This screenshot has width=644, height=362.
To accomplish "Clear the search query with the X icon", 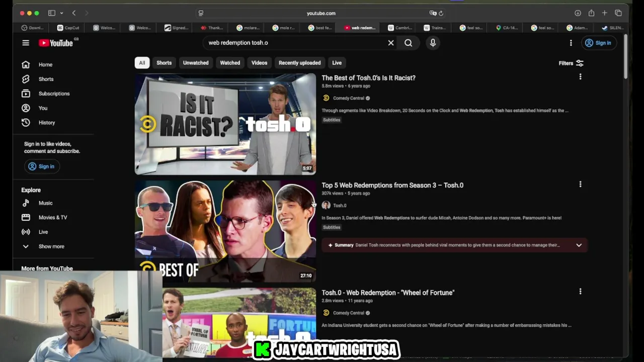I will click(391, 43).
